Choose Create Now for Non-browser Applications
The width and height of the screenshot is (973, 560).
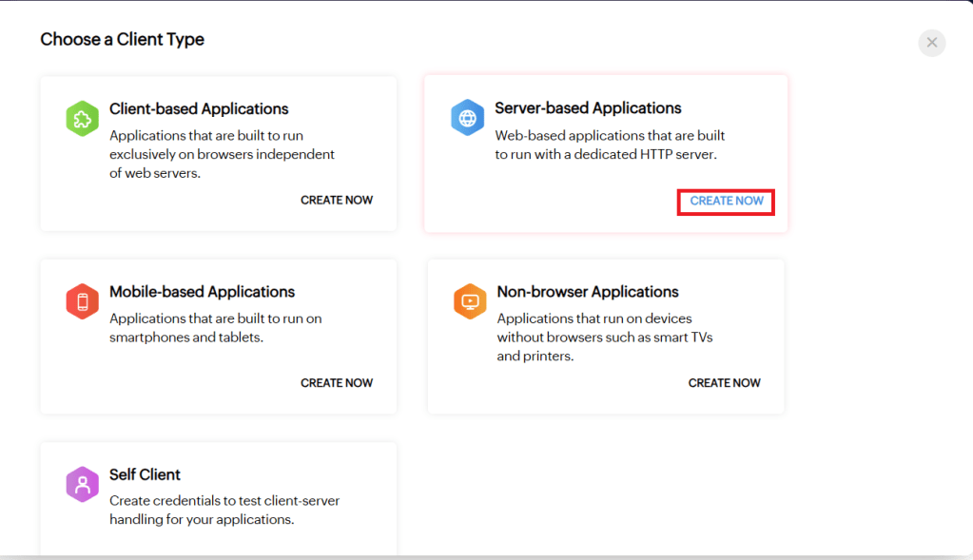click(724, 383)
